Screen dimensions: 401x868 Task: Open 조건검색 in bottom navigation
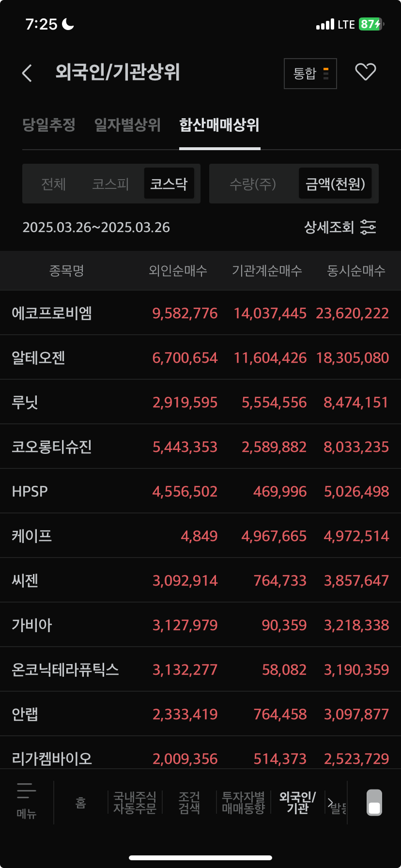click(x=189, y=803)
